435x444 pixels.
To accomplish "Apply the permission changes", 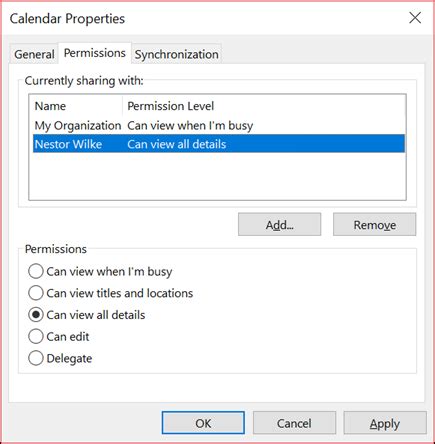I will click(385, 423).
